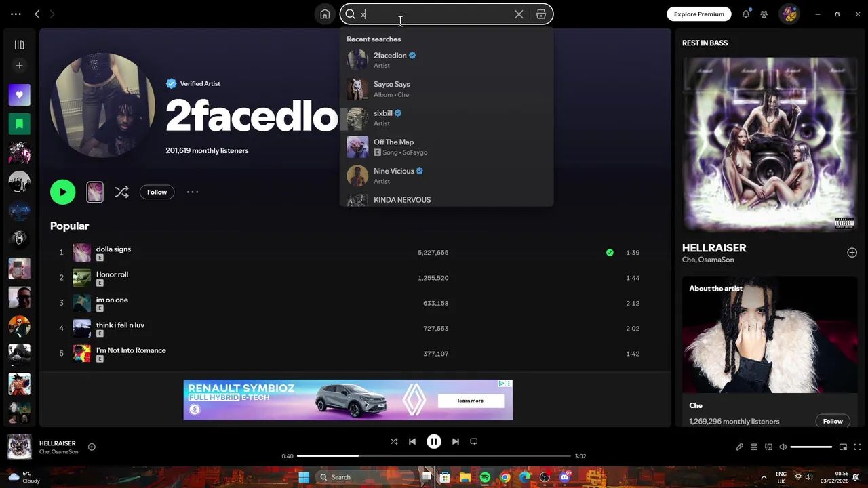Open the now playing album thumbnail in player bar
The image size is (868, 488).
(x=19, y=447)
